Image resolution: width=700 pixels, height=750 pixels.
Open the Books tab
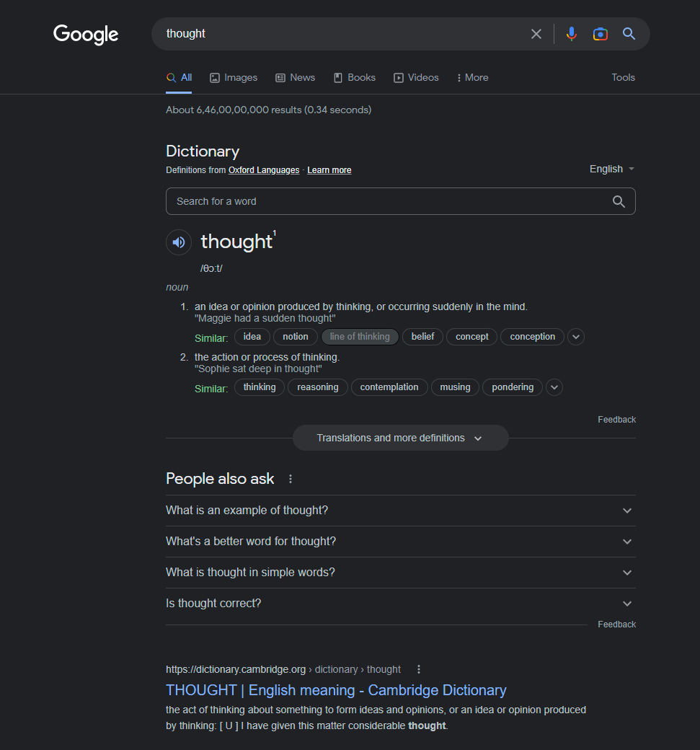point(355,77)
